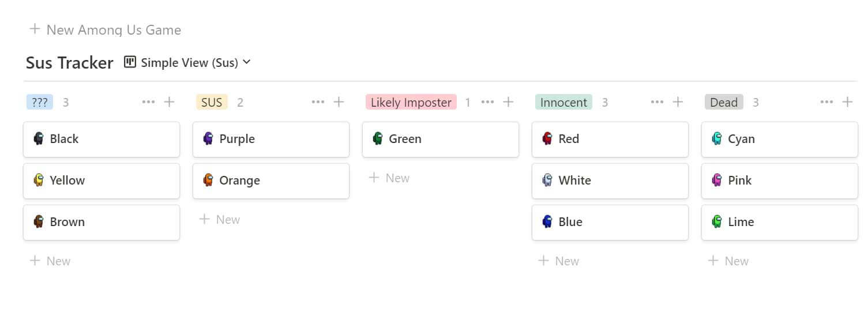Open the Yellow card
The height and width of the screenshot is (312, 868).
102,181
